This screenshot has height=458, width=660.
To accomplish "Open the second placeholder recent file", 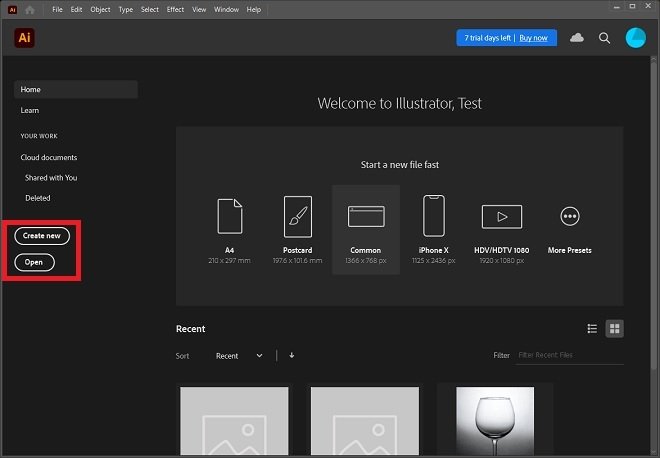I will click(x=365, y=421).
